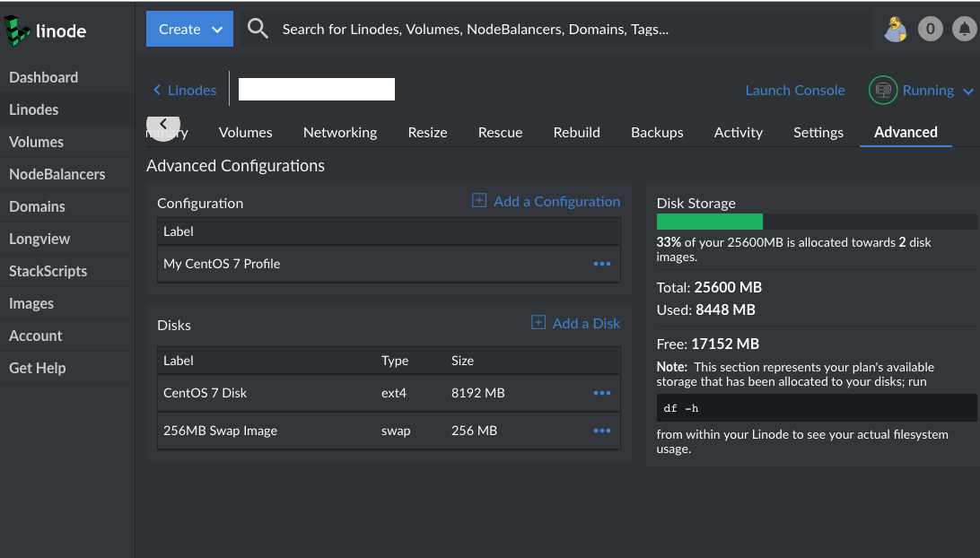This screenshot has width=980, height=558.
Task: Open Dashboard in the sidebar
Action: (67, 77)
